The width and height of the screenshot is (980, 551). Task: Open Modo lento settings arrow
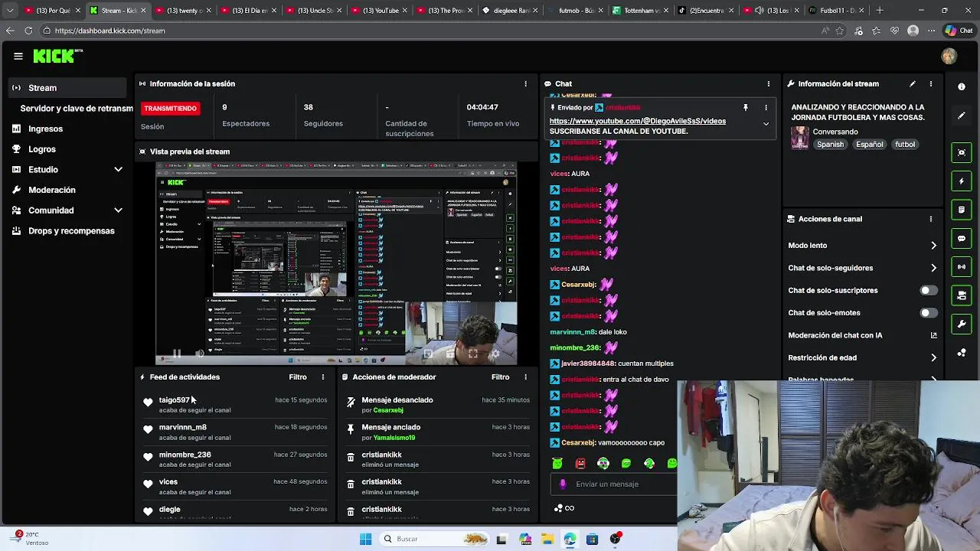tap(933, 246)
